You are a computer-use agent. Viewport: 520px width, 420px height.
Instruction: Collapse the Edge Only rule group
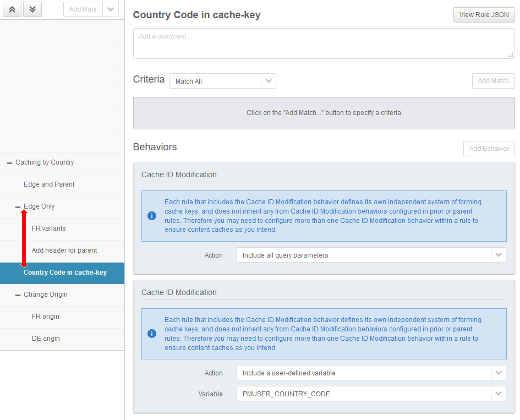[x=18, y=207]
